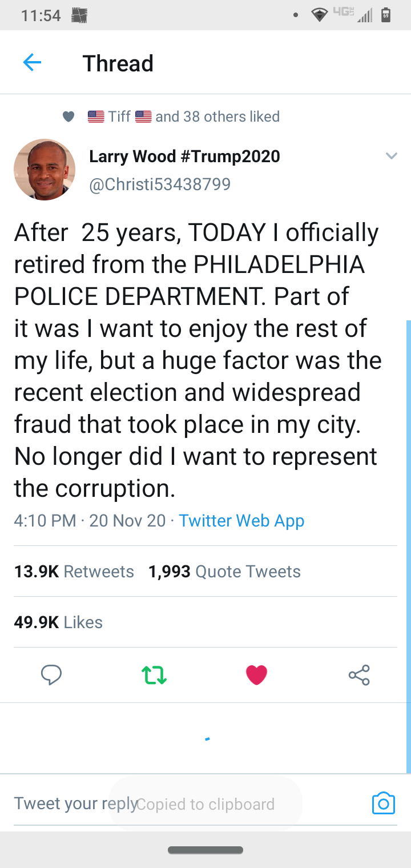Viewport: 411px width, 868px height.
Task: Open Larry Wood's profile picture
Action: coord(45,169)
